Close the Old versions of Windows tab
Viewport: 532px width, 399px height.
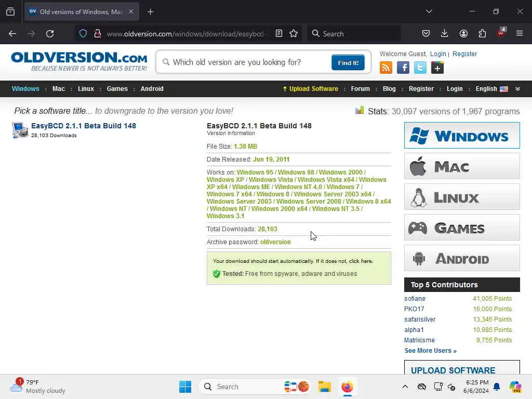click(x=130, y=11)
